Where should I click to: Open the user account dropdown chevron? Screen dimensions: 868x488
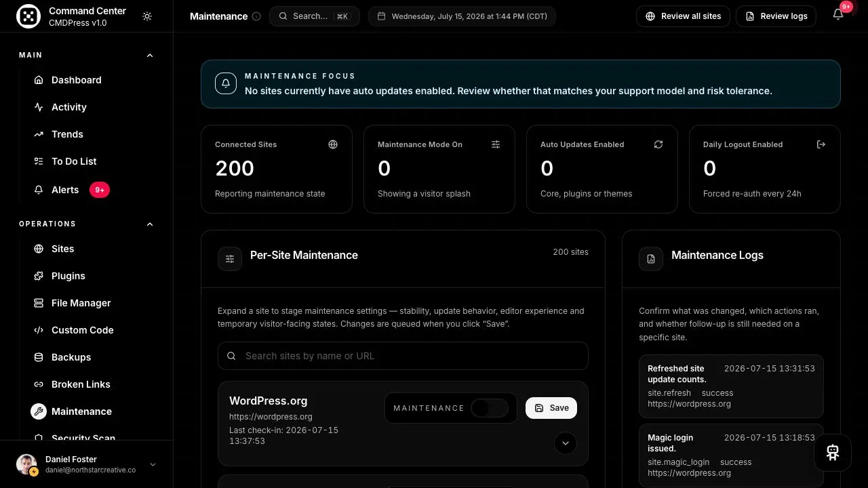click(x=153, y=464)
